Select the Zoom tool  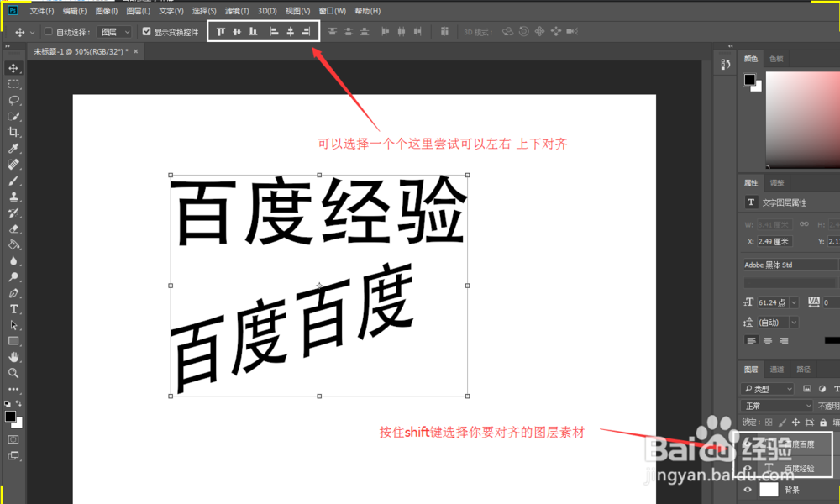click(x=13, y=373)
